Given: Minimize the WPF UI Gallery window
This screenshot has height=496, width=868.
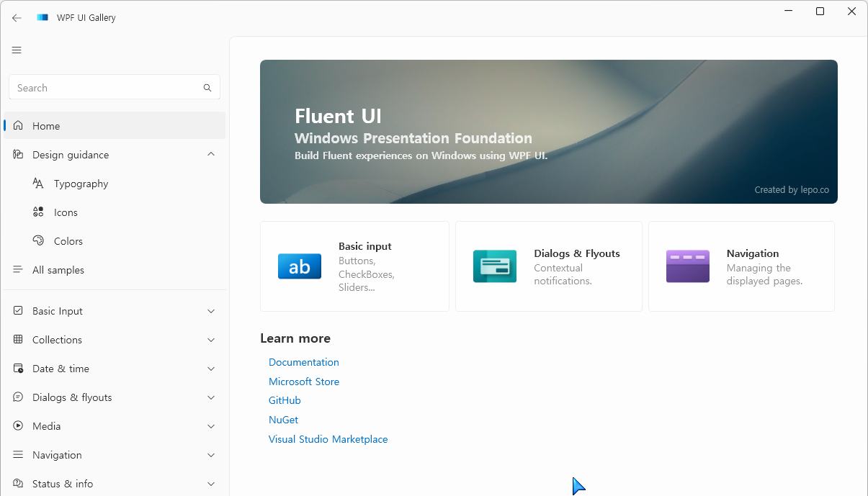Looking at the screenshot, I should tap(787, 12).
